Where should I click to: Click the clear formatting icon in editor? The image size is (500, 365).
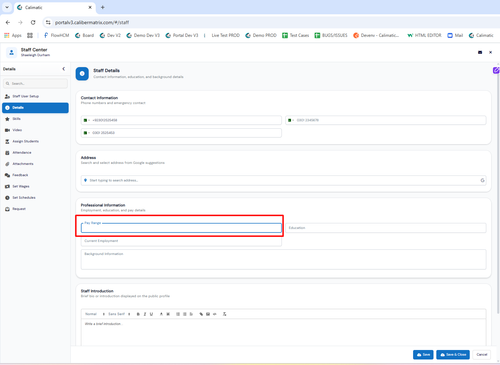[x=225, y=314]
